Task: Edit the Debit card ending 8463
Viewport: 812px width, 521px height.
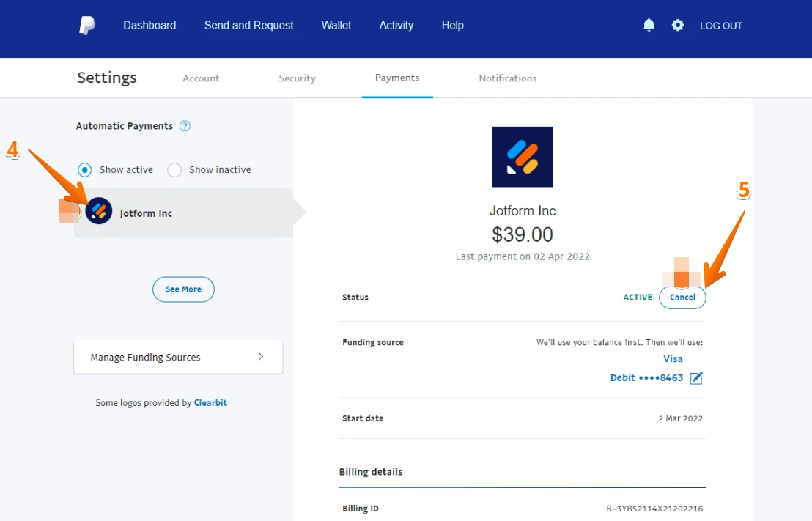Action: click(696, 377)
